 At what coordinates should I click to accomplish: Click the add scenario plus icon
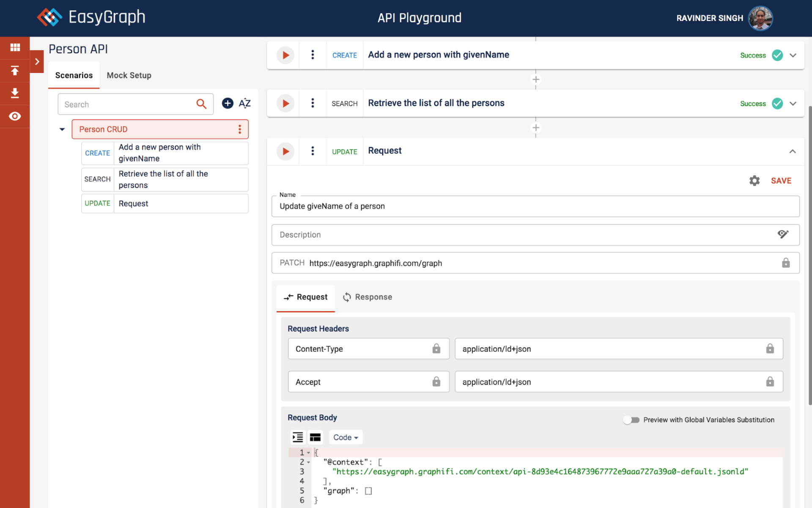228,103
